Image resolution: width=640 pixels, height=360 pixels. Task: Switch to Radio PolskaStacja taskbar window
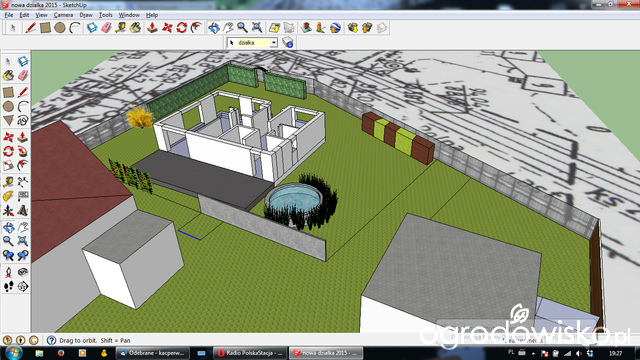click(250, 353)
